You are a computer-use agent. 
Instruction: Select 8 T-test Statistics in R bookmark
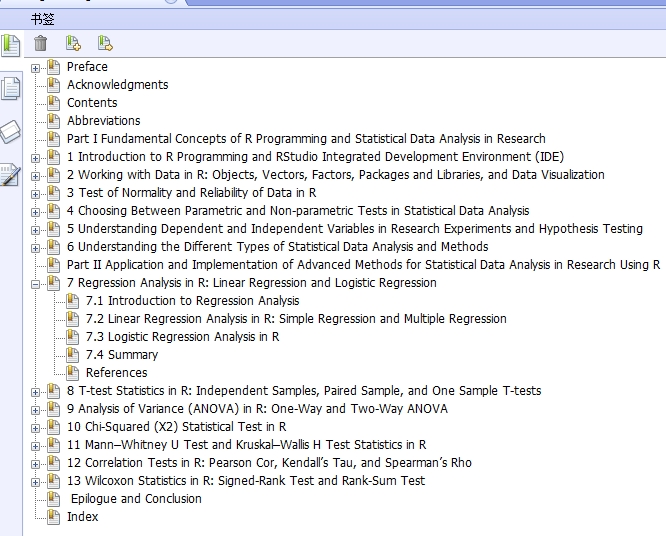tap(304, 390)
